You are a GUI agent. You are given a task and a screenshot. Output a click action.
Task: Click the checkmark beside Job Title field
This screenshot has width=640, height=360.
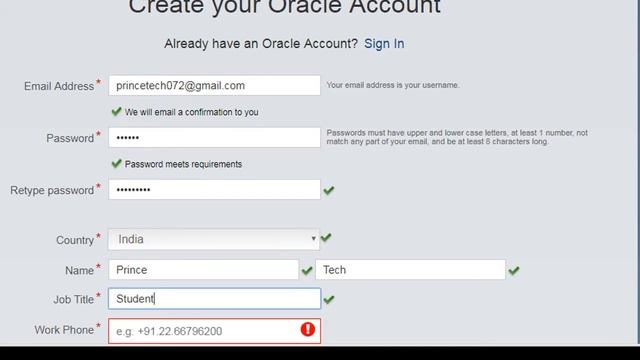[329, 300]
